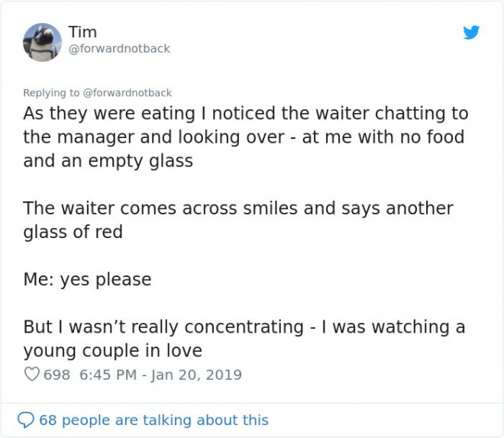Click the line starting "As they were eating"

[245, 114]
